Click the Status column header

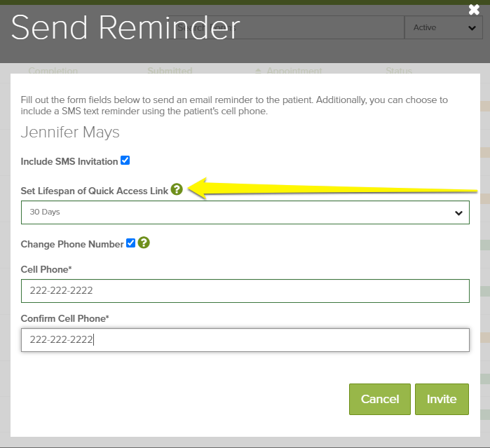(x=399, y=71)
